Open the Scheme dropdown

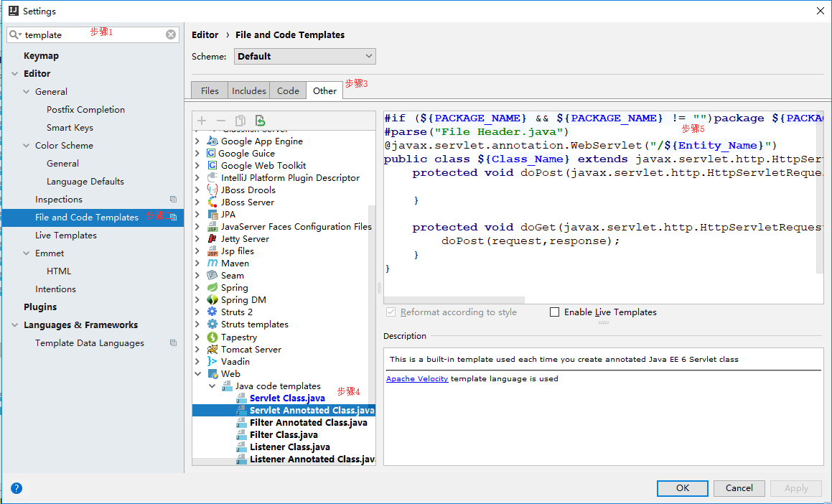pyautogui.click(x=304, y=56)
